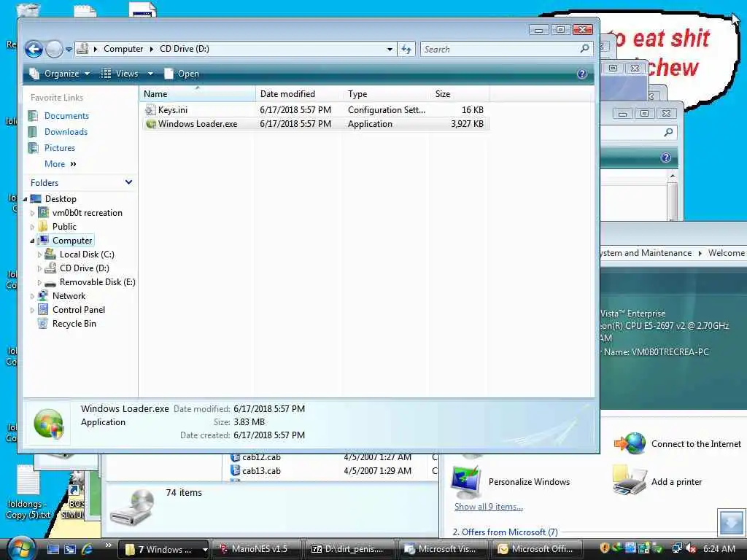
Task: Open recent pages dropdown beside Forward
Action: tap(69, 49)
